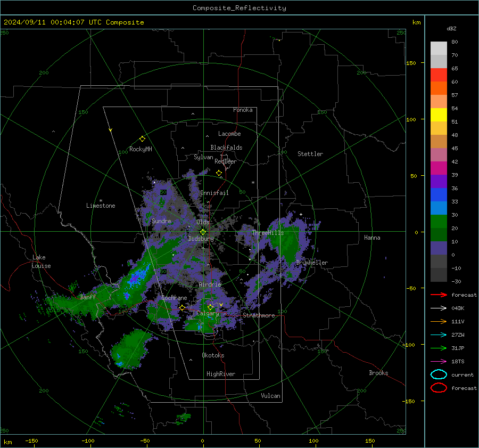Click the Composite_Reflectivity title text
479x448 pixels.
click(x=240, y=8)
